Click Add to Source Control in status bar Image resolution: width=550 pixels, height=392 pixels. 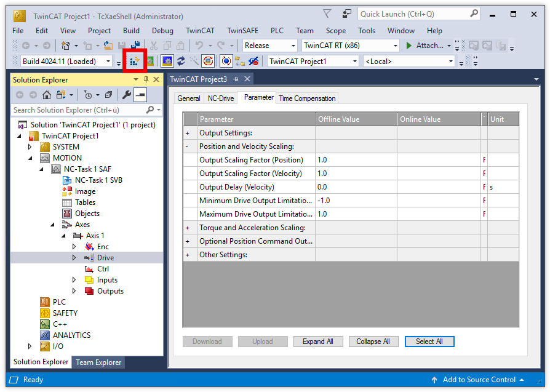(479, 380)
